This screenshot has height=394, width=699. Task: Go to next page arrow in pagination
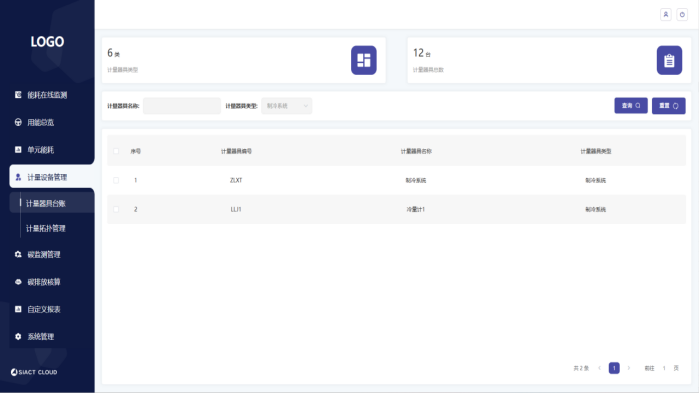pos(629,368)
